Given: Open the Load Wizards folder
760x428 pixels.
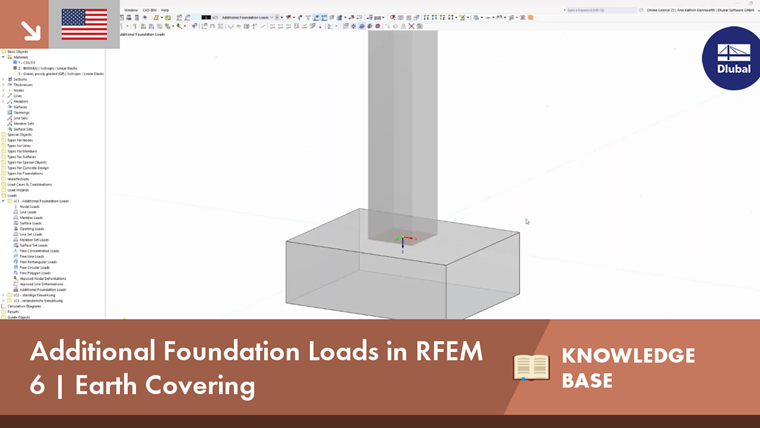Looking at the screenshot, I should (x=18, y=190).
